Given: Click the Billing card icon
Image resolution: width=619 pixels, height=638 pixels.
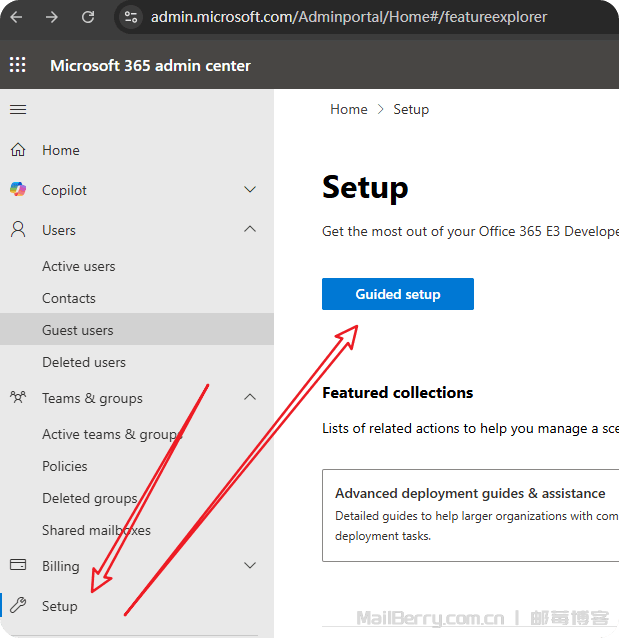Looking at the screenshot, I should pos(18,566).
